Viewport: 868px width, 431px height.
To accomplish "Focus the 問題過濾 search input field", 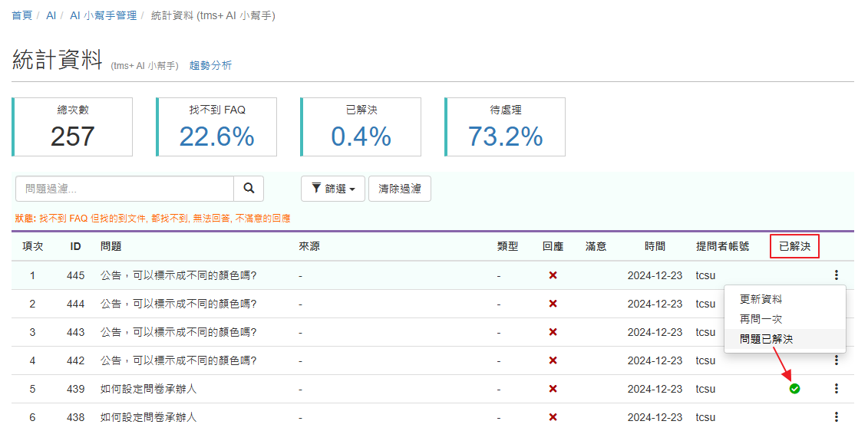I will 124,189.
